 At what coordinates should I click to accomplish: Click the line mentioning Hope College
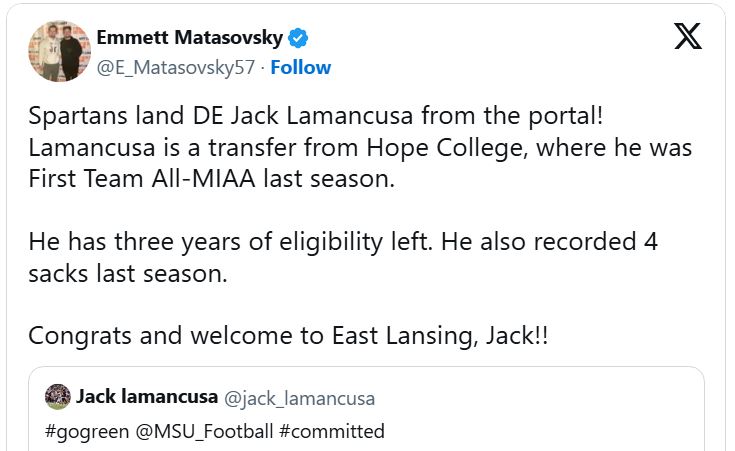pyautogui.click(x=360, y=148)
